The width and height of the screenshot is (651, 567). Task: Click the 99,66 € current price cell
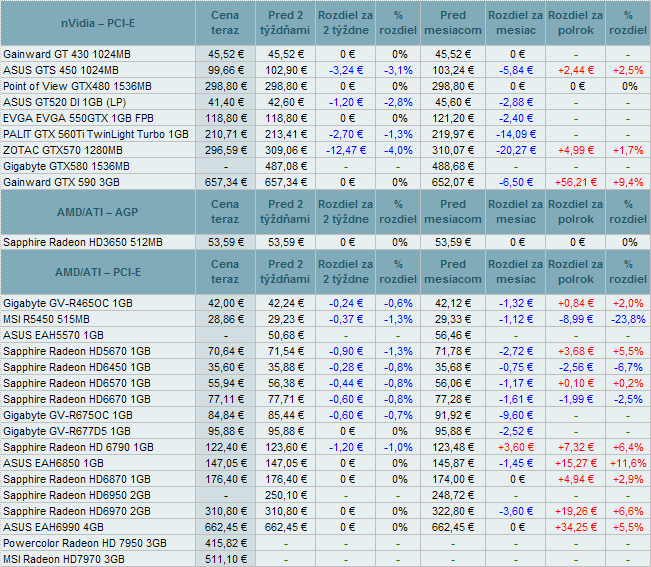pos(226,70)
